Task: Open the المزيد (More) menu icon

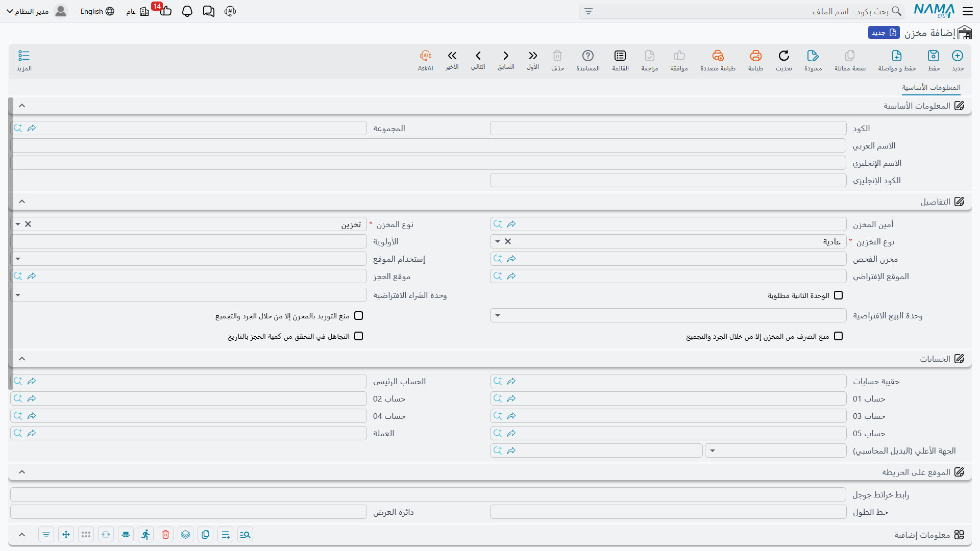Action: point(24,56)
